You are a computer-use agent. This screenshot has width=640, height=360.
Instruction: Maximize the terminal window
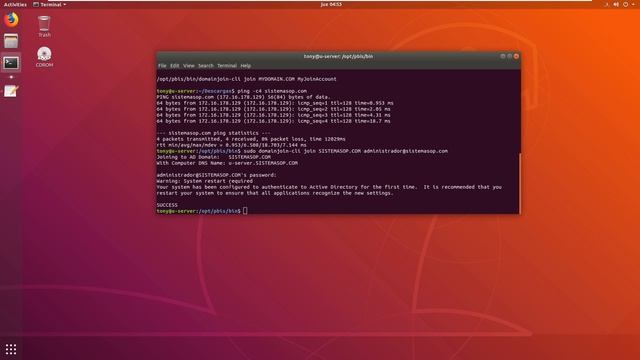[509, 56]
